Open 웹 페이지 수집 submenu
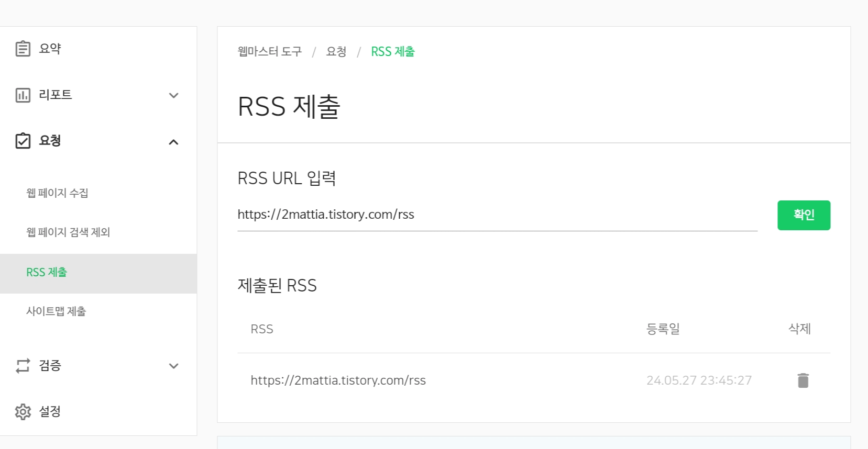Screen dimensions: 868x449 tap(57, 193)
